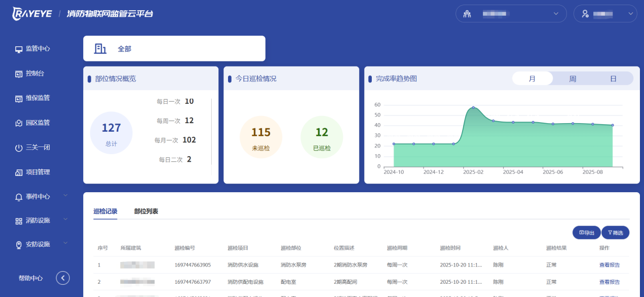644x297 pixels.
Task: Collapse sidebar with the left arrow button
Action: click(x=62, y=278)
